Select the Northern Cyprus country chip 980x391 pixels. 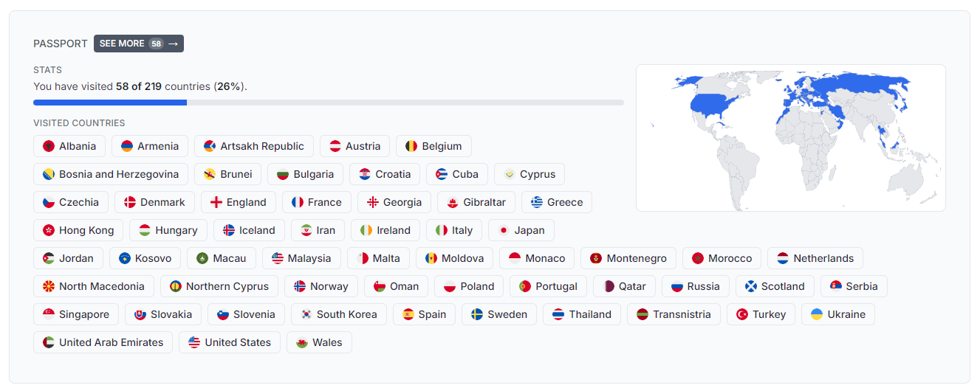click(219, 286)
